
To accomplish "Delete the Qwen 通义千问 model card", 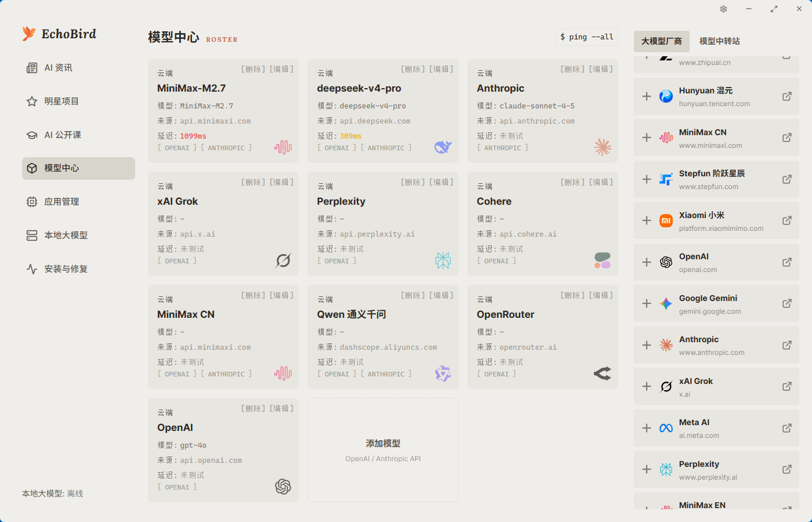I will tap(413, 295).
